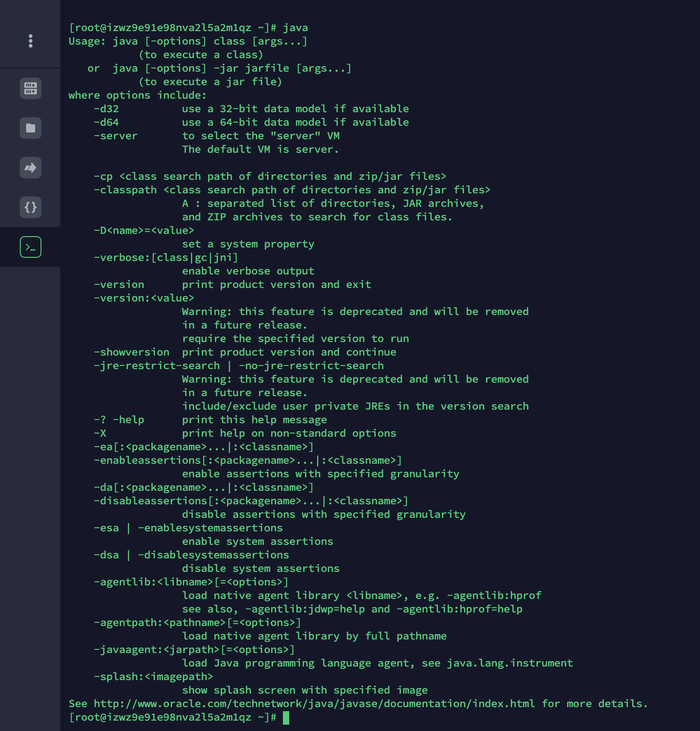Click the 'java' command on the first line
Viewport: 700px width, 731px height.
(x=295, y=28)
